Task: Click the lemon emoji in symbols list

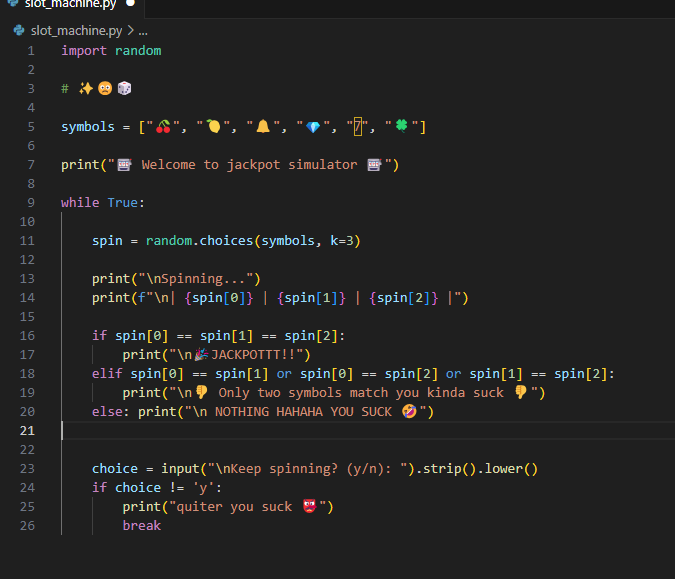Action: coord(212,127)
